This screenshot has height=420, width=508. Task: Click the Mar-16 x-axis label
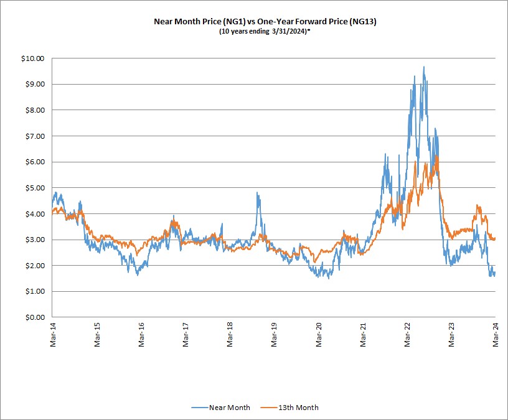coord(141,335)
